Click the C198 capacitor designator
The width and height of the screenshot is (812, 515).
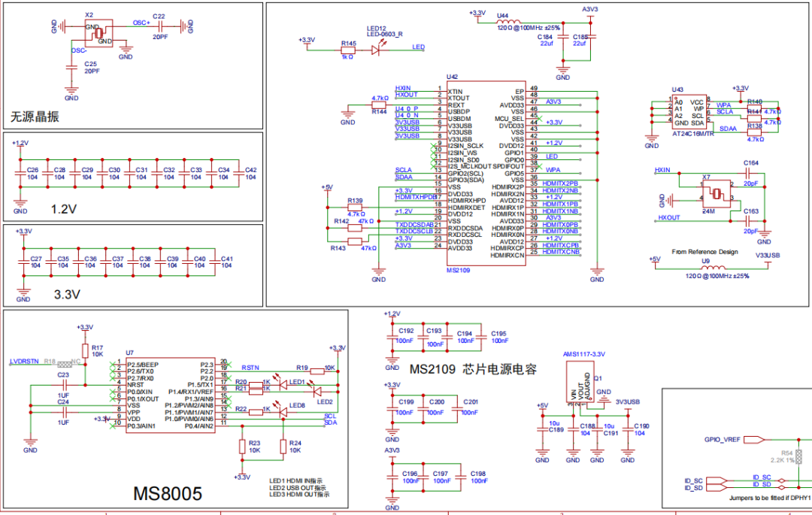click(478, 474)
